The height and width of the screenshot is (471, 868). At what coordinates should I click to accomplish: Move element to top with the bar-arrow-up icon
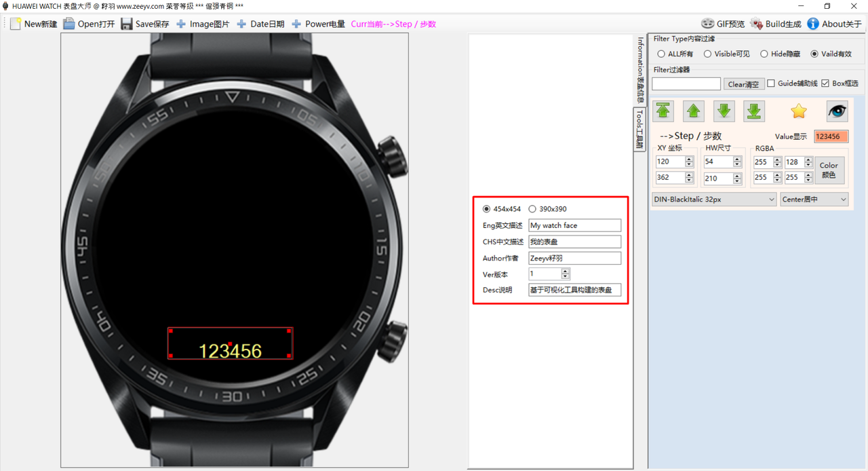(663, 111)
